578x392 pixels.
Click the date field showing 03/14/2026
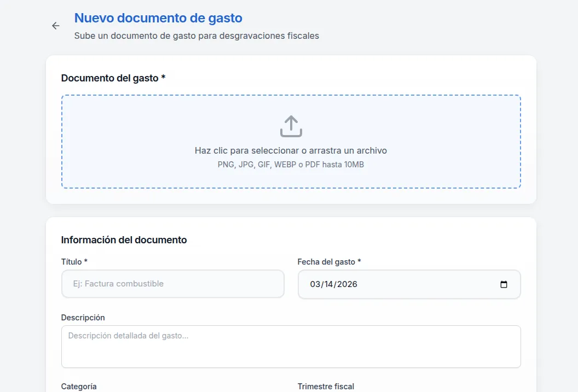tap(383, 284)
